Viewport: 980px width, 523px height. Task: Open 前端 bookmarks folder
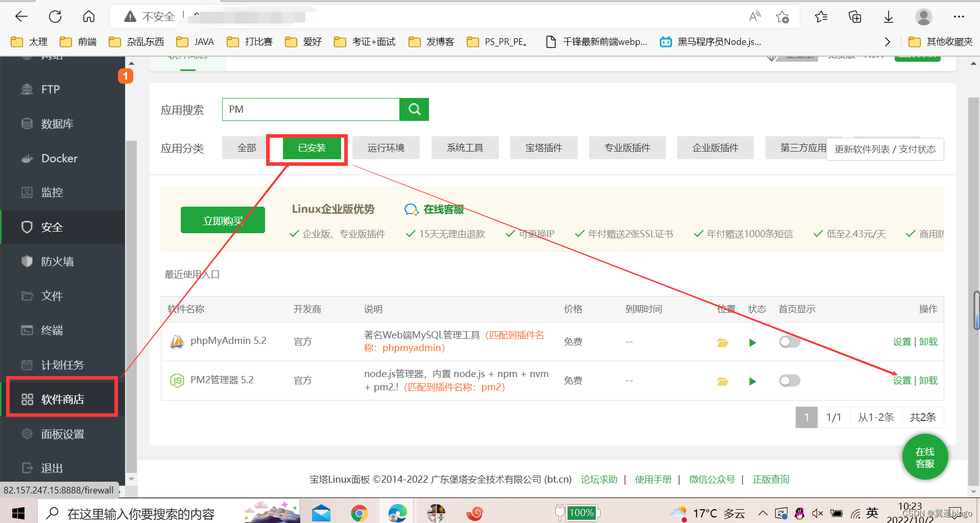click(x=78, y=42)
